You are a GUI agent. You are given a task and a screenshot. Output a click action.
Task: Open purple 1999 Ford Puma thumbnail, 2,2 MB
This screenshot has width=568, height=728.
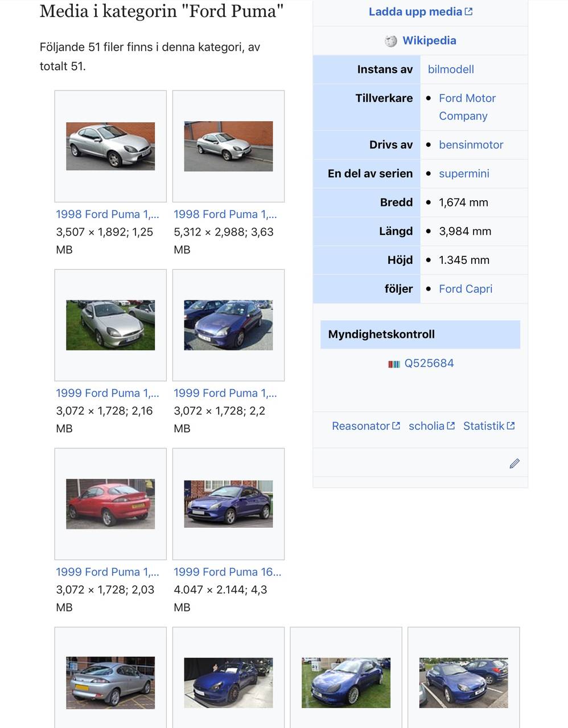[228, 325]
